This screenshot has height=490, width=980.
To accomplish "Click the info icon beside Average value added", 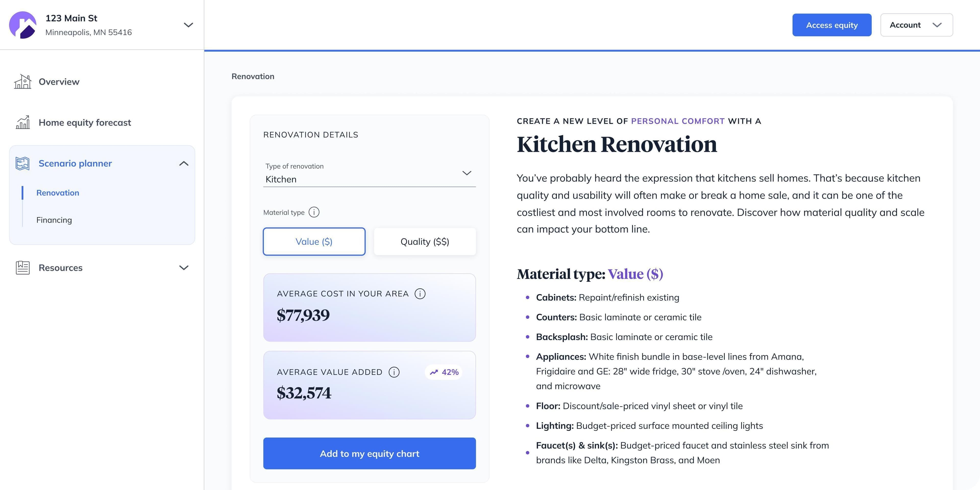I will click(x=394, y=372).
